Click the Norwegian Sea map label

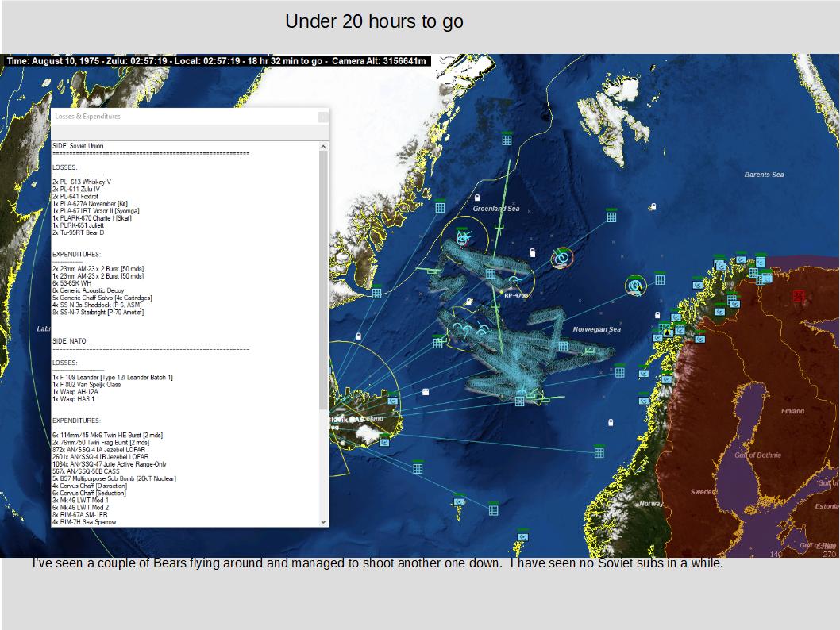coord(597,329)
